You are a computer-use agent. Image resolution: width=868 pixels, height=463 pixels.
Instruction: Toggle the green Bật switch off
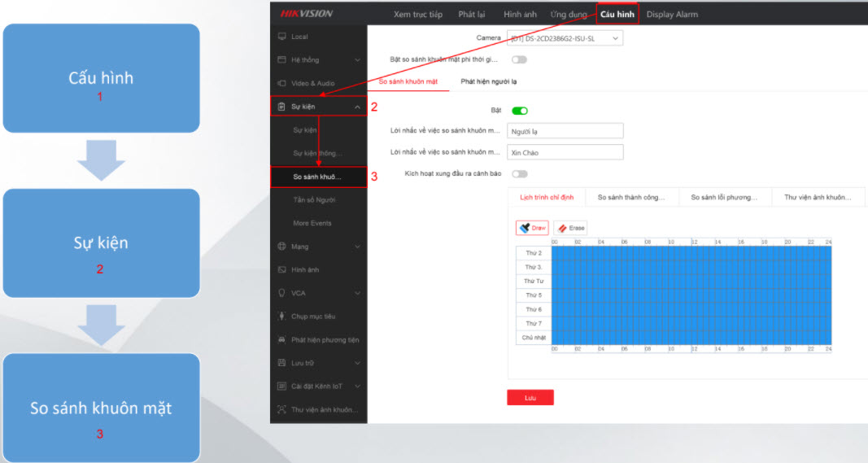(x=519, y=111)
